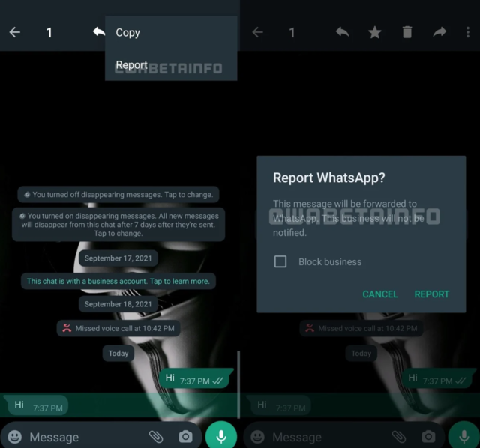Tap the green microphone button in left screen
This screenshot has width=480, height=448.
221,435
